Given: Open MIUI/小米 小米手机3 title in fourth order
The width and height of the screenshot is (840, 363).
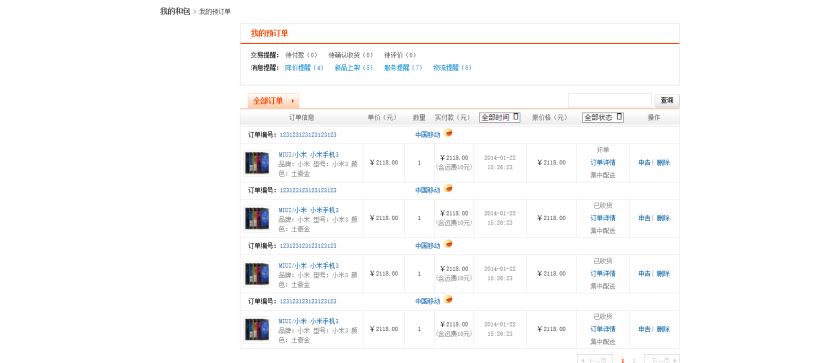Looking at the screenshot, I should click(x=309, y=321).
